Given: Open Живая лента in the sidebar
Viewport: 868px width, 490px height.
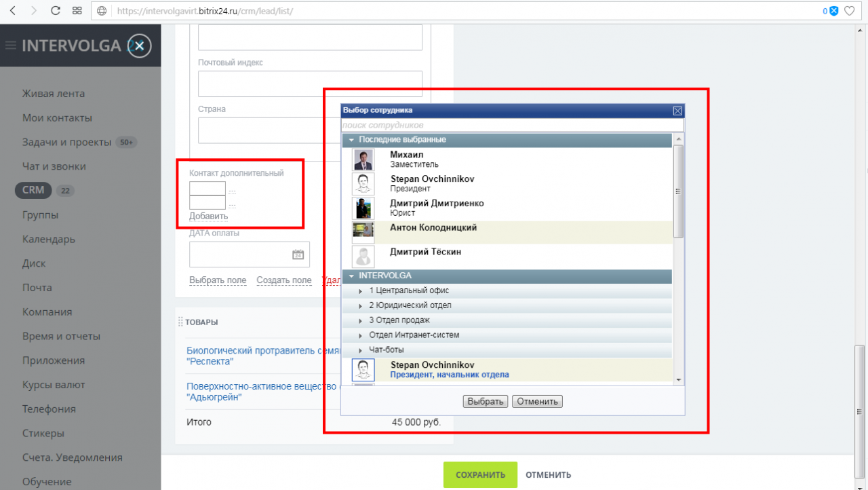Looking at the screenshot, I should click(54, 94).
